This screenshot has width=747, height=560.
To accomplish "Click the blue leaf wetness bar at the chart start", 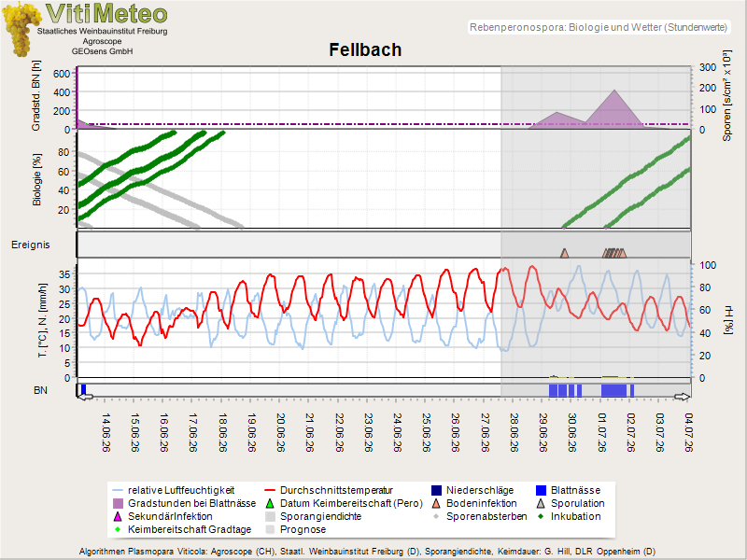I will coord(83,389).
